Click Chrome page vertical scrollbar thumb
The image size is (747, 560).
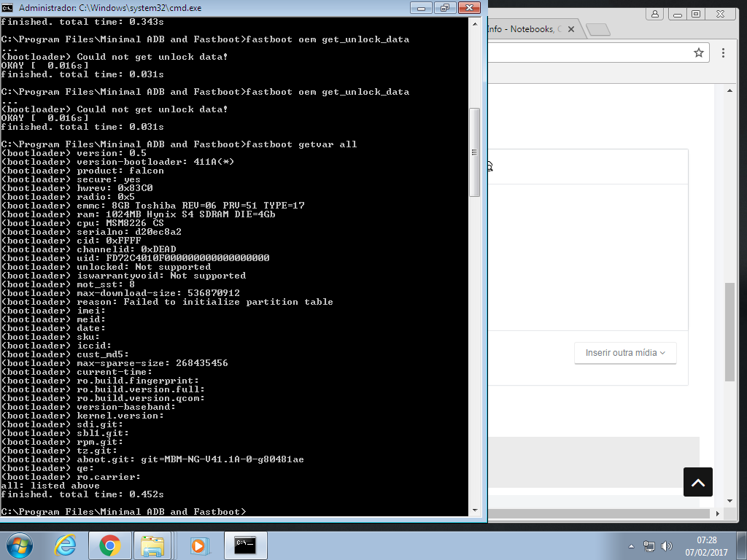pyautogui.click(x=729, y=332)
